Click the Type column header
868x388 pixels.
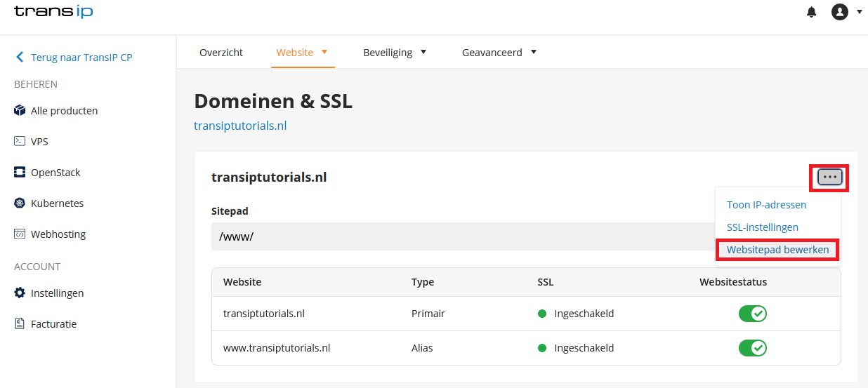click(x=423, y=282)
